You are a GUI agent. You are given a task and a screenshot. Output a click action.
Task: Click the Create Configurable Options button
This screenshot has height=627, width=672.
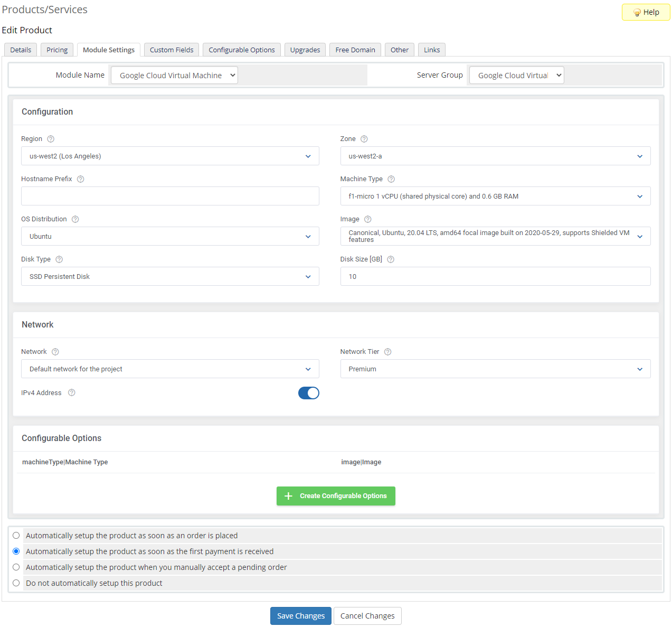point(336,495)
